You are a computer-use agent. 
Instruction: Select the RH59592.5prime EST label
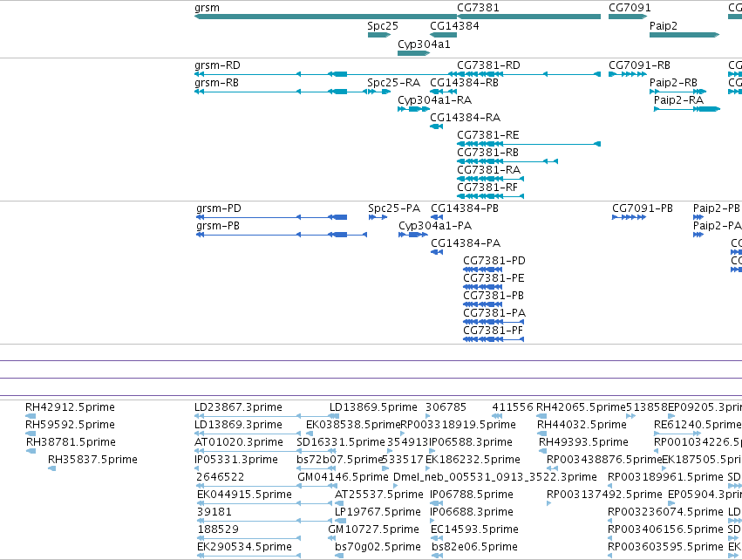click(70, 425)
